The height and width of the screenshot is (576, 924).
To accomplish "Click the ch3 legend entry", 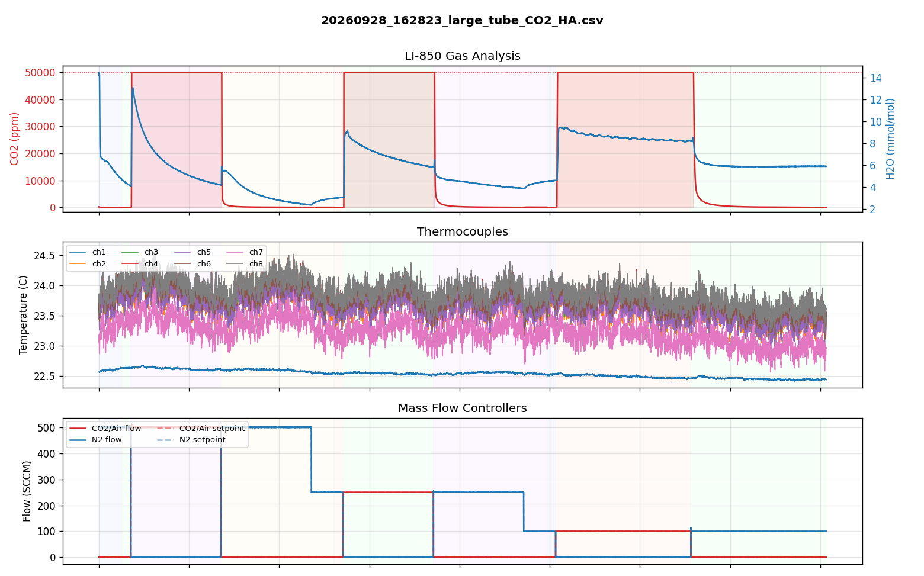I will (140, 252).
